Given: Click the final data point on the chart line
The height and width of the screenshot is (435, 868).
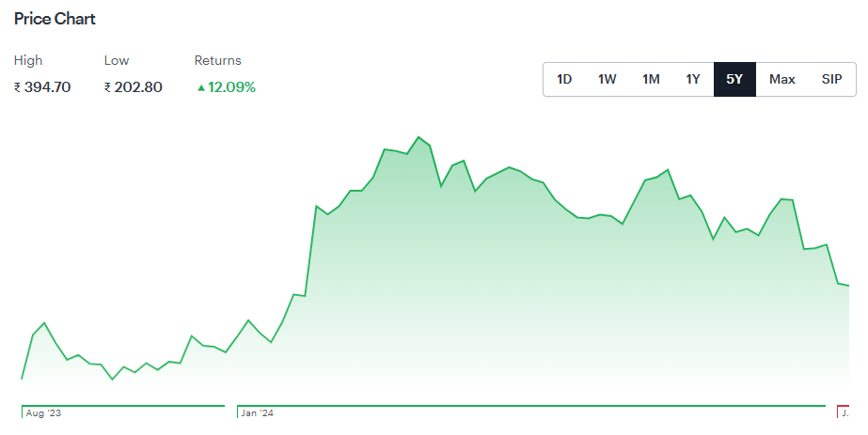Looking at the screenshot, I should coord(848,286).
